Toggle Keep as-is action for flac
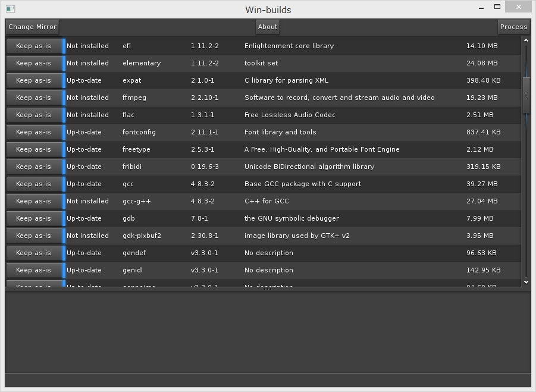The image size is (536, 392). (x=34, y=115)
